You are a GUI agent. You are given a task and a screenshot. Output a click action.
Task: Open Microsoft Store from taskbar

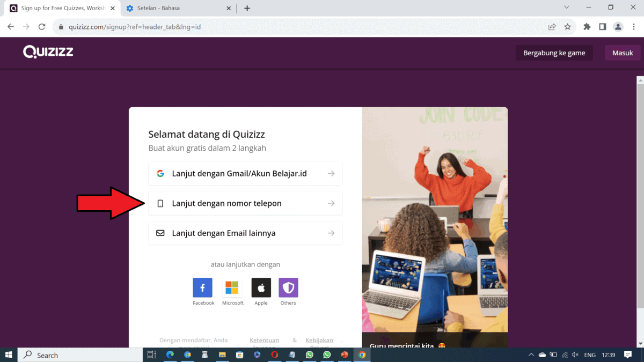tap(240, 355)
